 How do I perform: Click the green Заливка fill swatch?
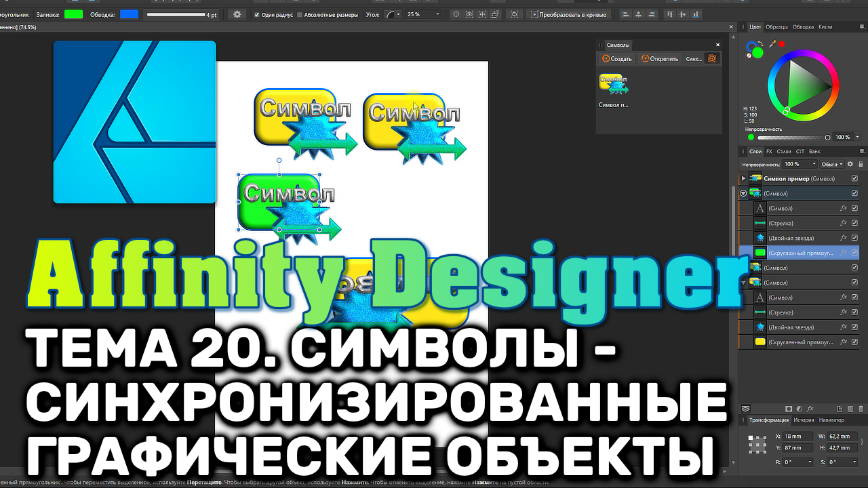tap(73, 14)
